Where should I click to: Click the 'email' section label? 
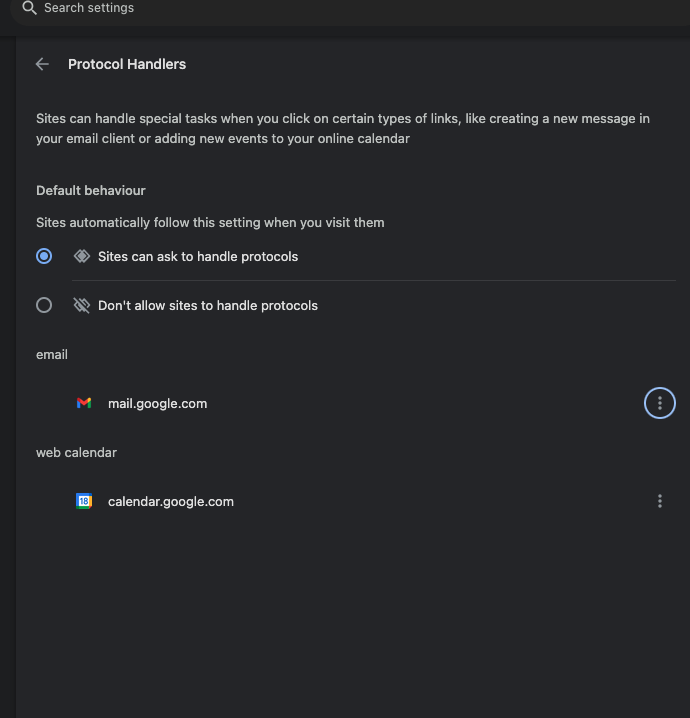pyautogui.click(x=52, y=354)
